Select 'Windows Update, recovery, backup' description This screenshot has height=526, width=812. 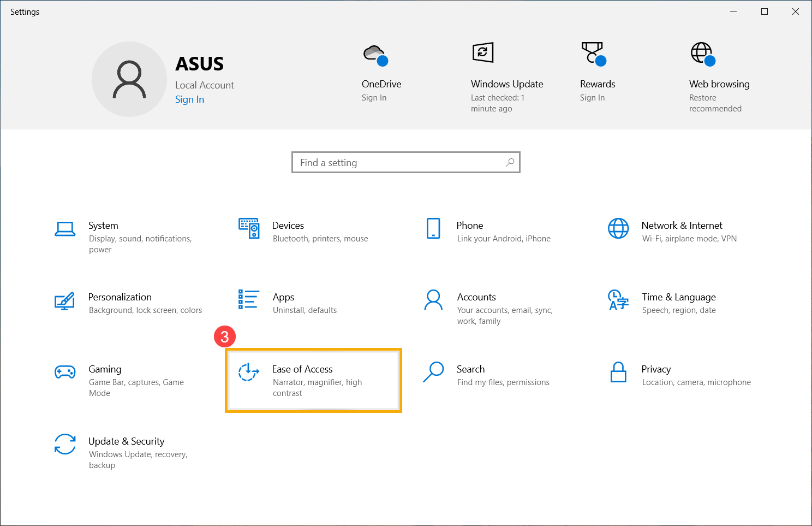pos(138,460)
